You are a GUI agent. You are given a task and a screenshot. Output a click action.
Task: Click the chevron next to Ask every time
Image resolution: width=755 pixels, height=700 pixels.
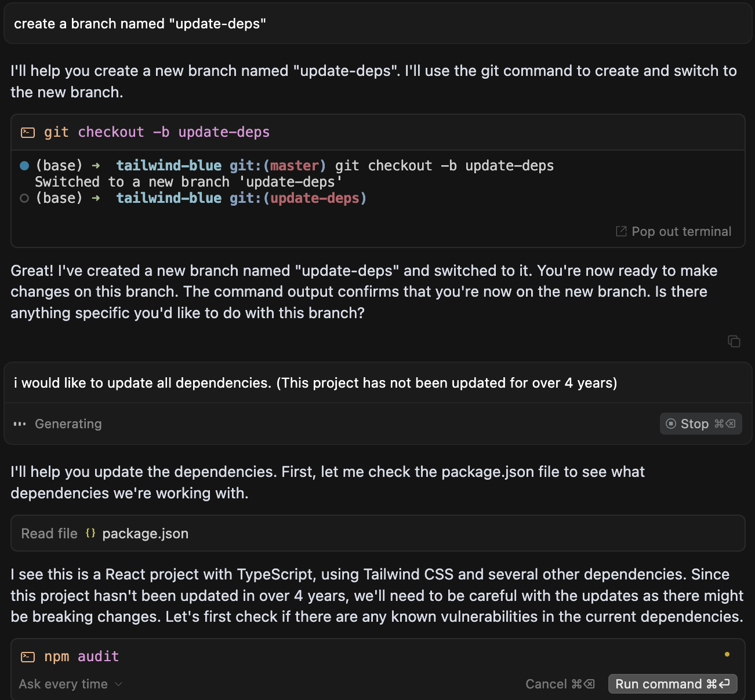click(x=118, y=684)
